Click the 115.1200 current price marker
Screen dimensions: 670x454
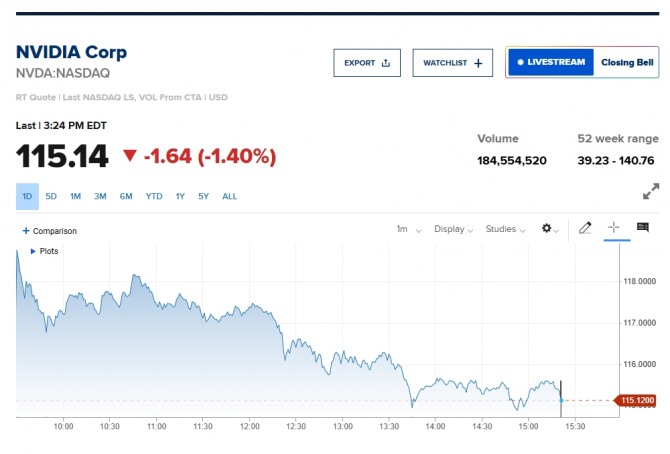635,401
